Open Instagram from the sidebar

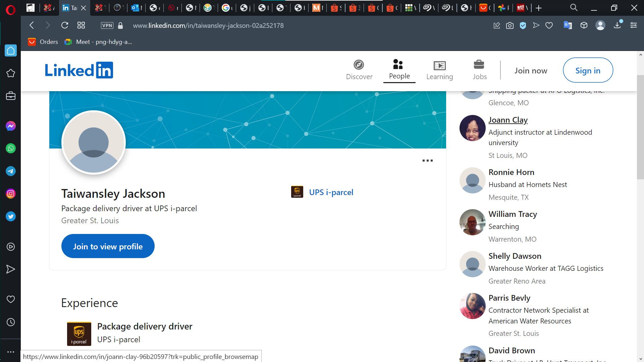click(x=11, y=194)
